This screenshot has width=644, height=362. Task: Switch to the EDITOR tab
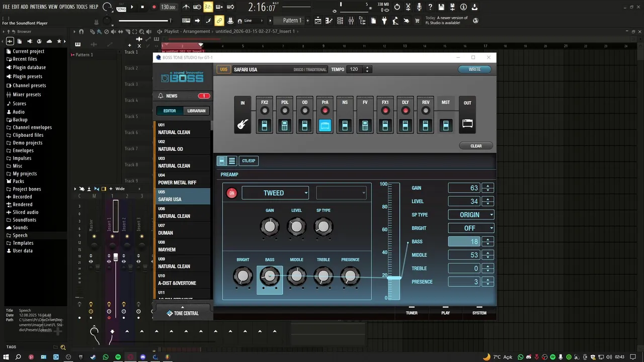[x=170, y=111]
